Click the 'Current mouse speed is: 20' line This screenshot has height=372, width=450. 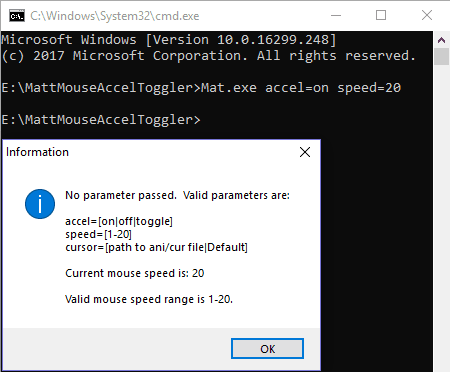(135, 273)
